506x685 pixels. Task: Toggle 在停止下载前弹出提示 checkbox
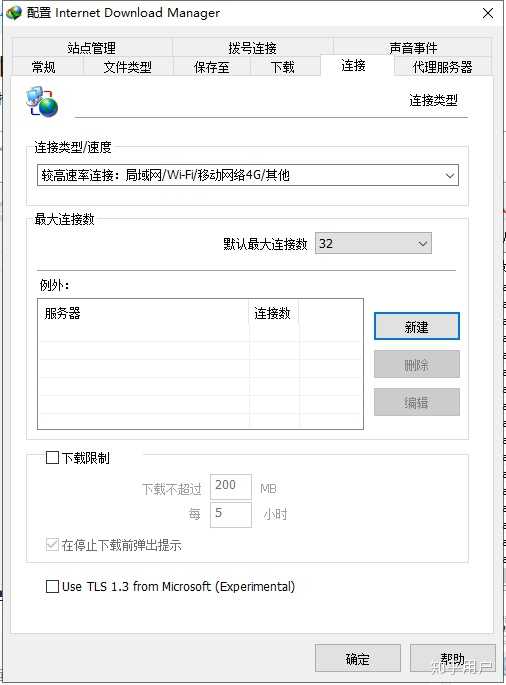coord(52,544)
